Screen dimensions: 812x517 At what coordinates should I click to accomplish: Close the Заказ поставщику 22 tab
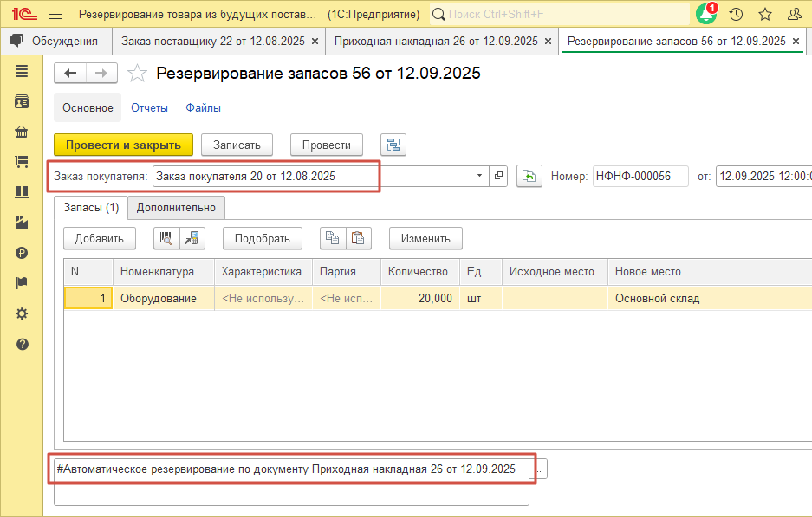(315, 41)
